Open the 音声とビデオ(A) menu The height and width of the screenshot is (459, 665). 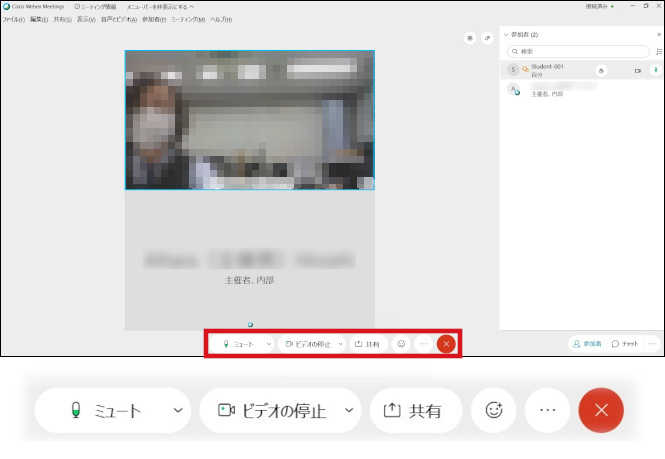point(113,19)
